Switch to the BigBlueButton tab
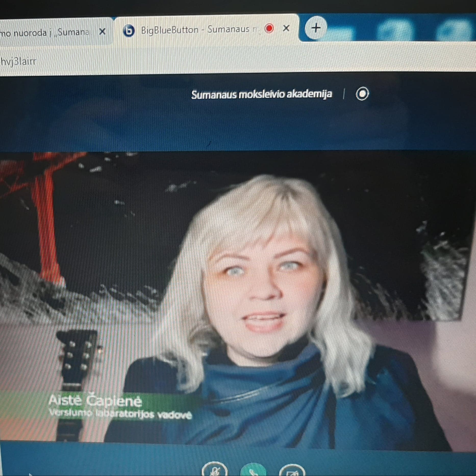The height and width of the screenshot is (476, 476). (x=194, y=30)
